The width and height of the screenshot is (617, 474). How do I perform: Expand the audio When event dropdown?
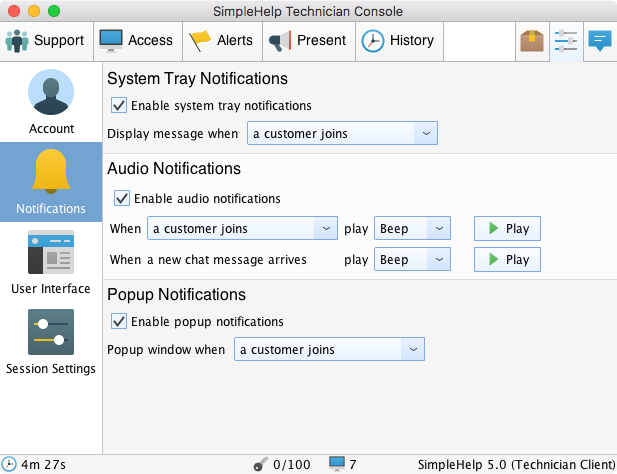242,228
